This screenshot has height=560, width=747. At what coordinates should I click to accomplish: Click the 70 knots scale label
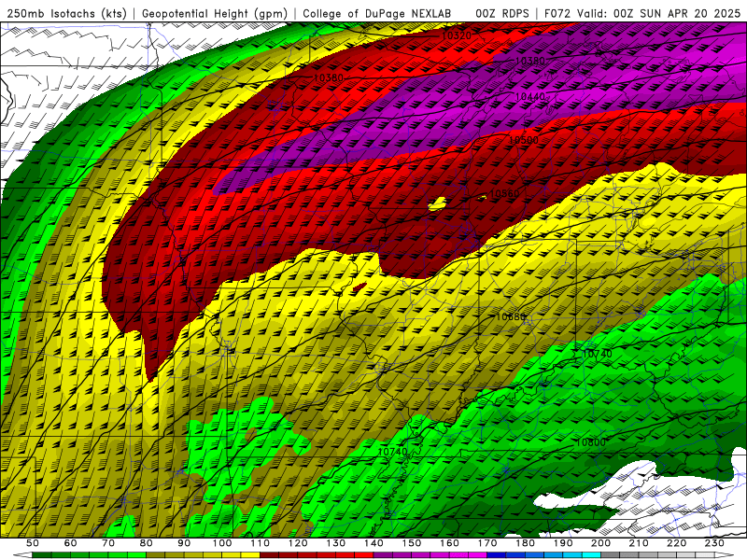[x=108, y=543]
